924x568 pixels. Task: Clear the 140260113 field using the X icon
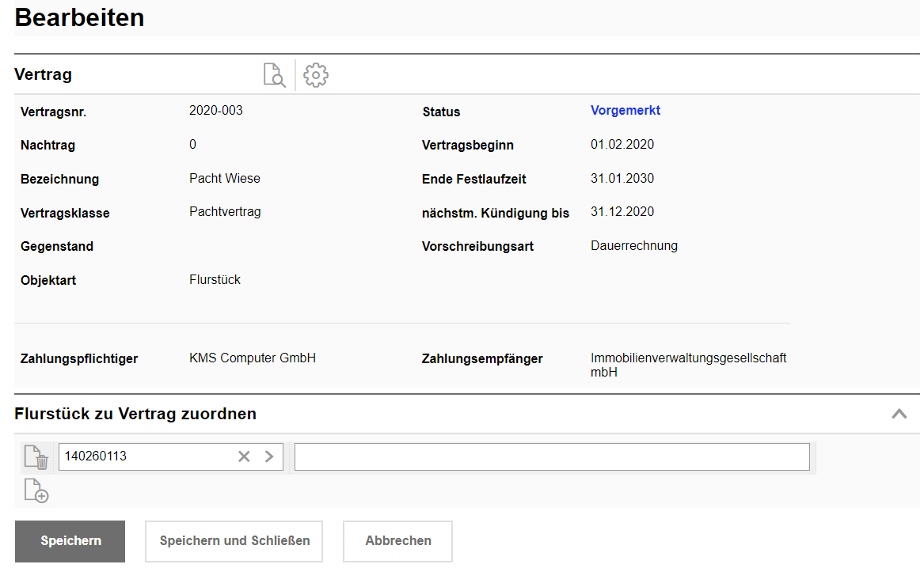[x=244, y=456]
